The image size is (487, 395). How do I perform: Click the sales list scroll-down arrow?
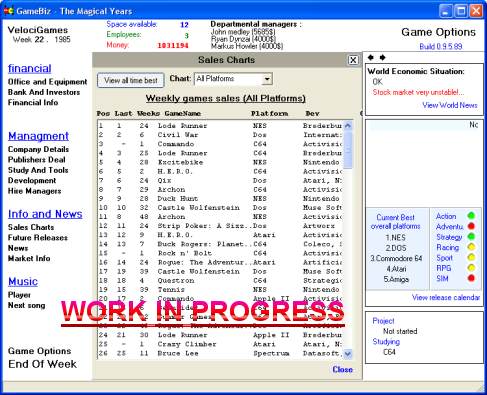tap(348, 354)
